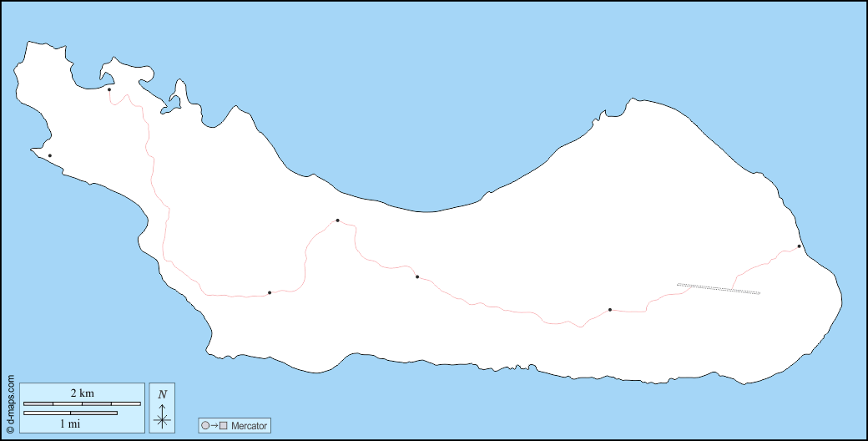This screenshot has height=441, width=868.
Task: Click the "2 km" scale label
Action: click(x=82, y=393)
